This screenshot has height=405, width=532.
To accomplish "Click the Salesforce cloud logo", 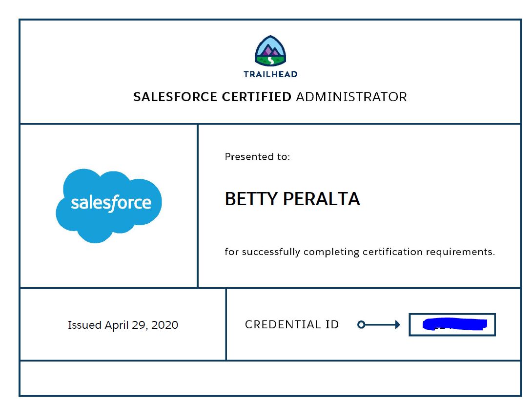I will pyautogui.click(x=109, y=206).
